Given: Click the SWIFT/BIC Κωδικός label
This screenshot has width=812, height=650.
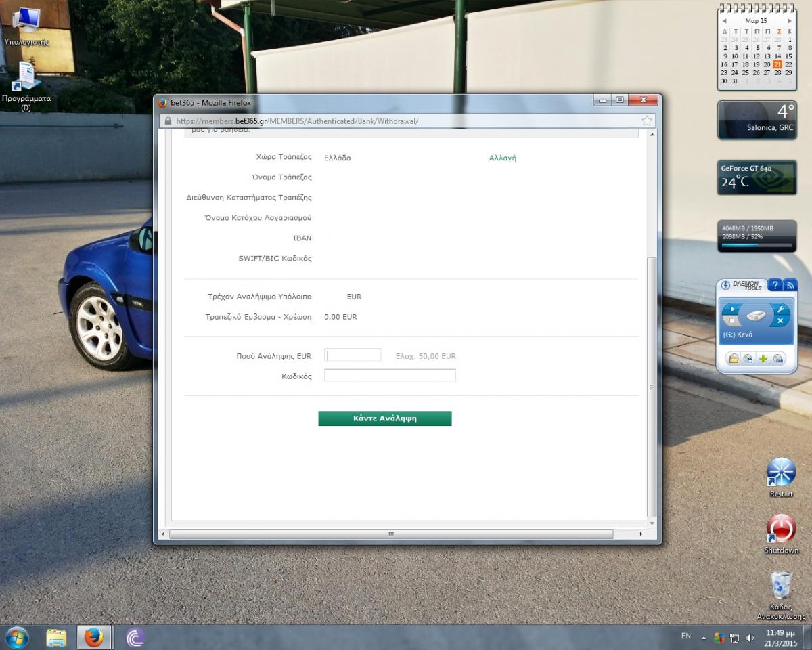Looking at the screenshot, I should [275, 258].
